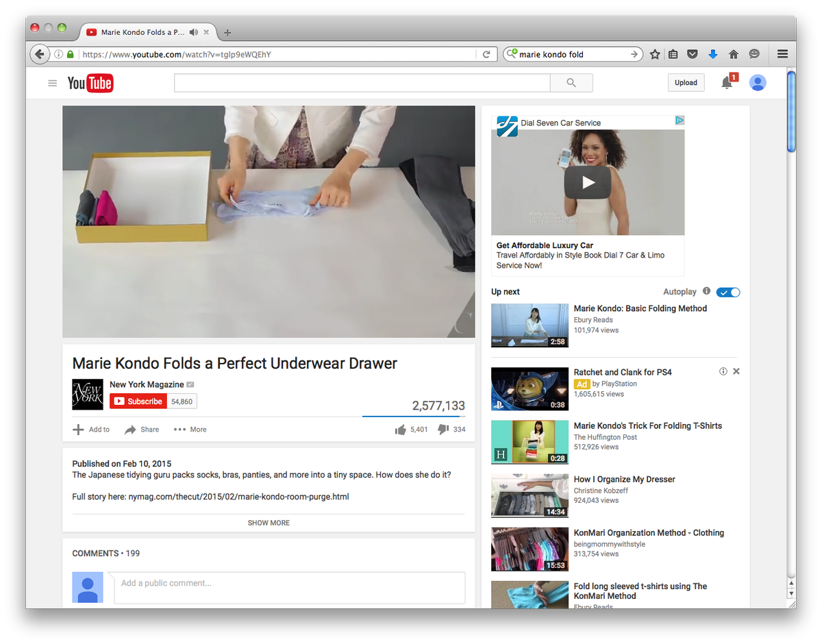The image size is (822, 644).
Task: Play the Dial Seven Car Service ad video
Action: (588, 182)
